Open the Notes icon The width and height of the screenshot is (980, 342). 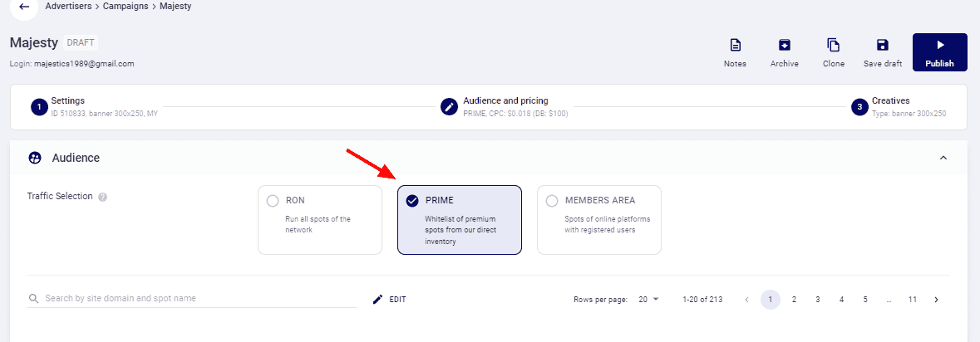pyautogui.click(x=735, y=45)
